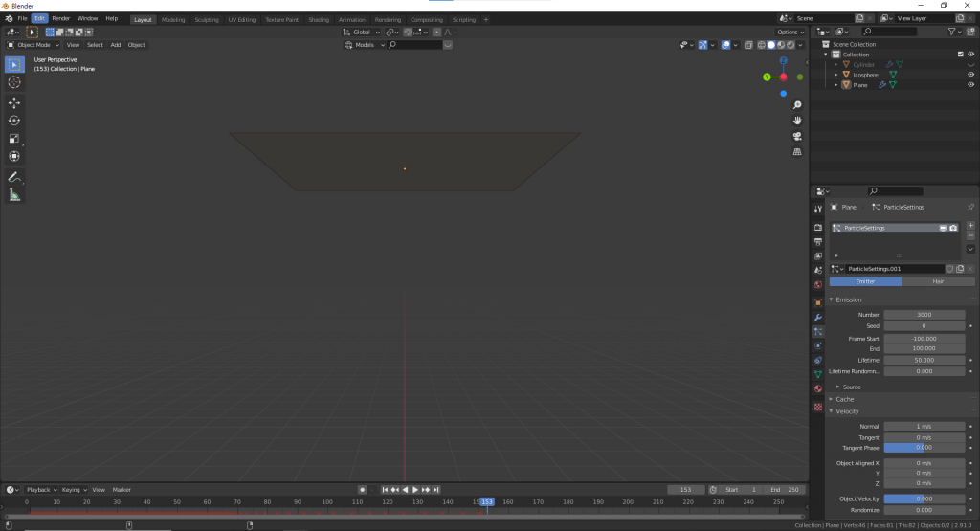Viewport: 980px width, 531px height.
Task: Expand the Plane tree item
Action: 836,85
